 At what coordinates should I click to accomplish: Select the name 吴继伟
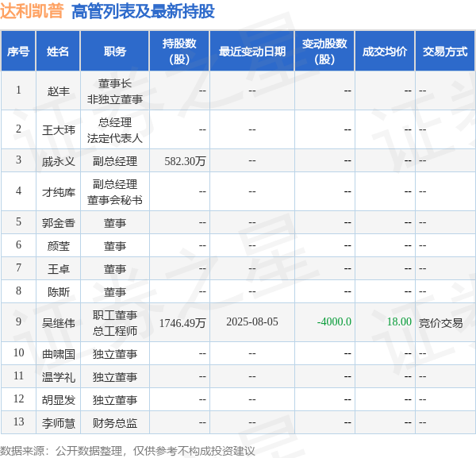pos(58,323)
